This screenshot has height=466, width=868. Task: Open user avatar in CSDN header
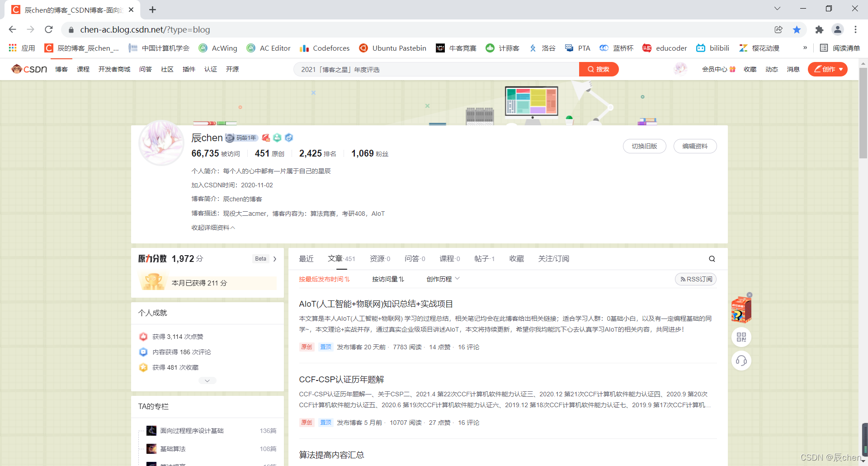point(680,69)
